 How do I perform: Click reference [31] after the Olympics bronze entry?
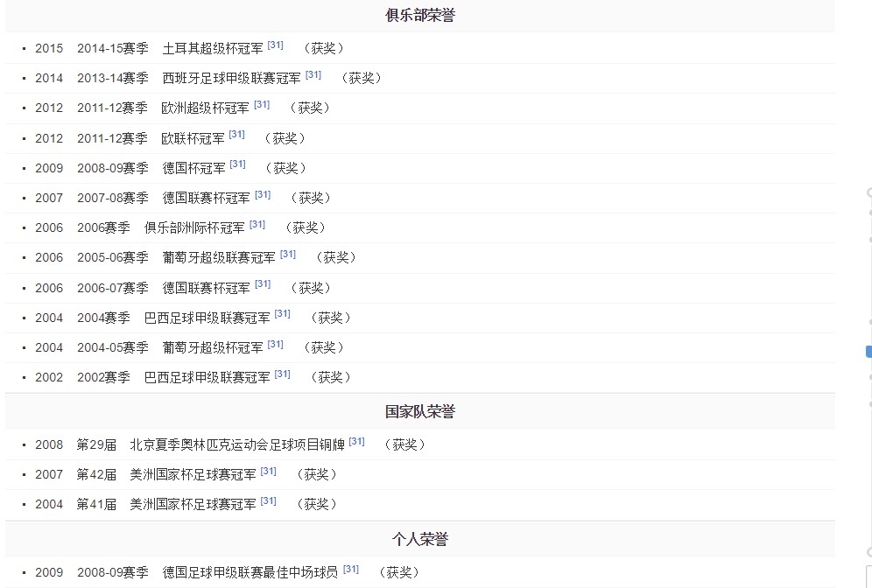(x=356, y=440)
